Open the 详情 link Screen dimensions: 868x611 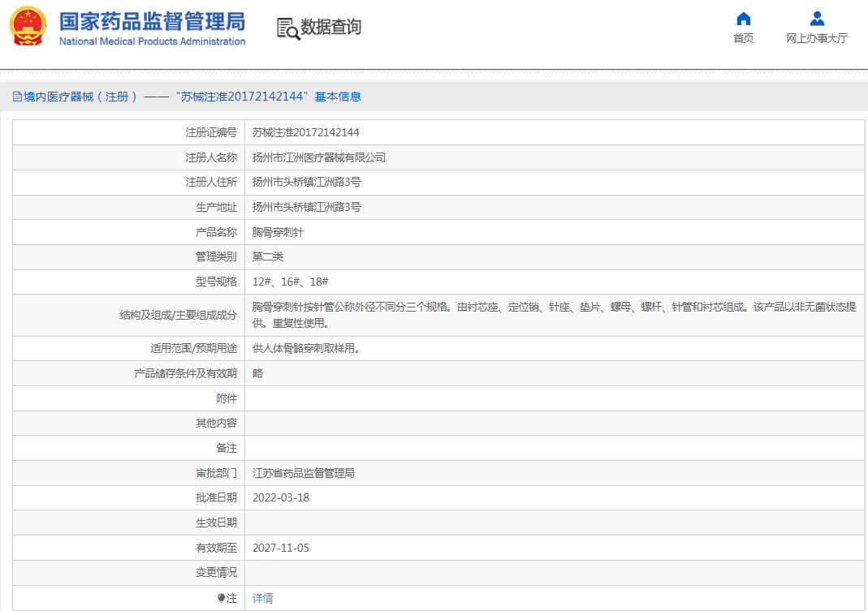coord(262,598)
